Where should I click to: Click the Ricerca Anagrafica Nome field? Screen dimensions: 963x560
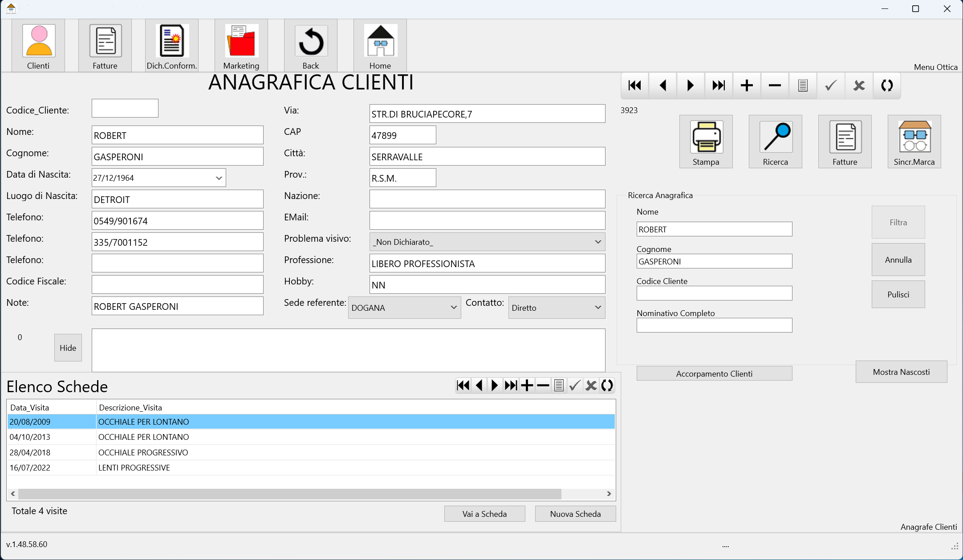[x=715, y=229]
